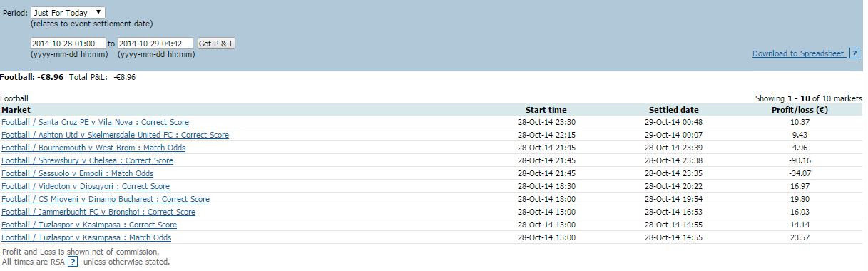Image resolution: width=868 pixels, height=271 pixels.
Task: Click the Get P & L button
Action: coord(216,44)
